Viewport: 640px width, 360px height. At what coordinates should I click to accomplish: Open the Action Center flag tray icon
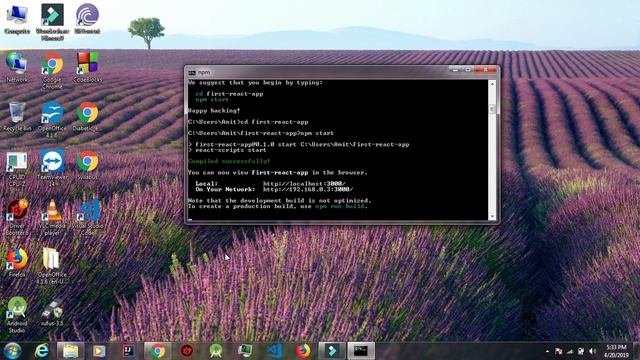pyautogui.click(x=558, y=351)
